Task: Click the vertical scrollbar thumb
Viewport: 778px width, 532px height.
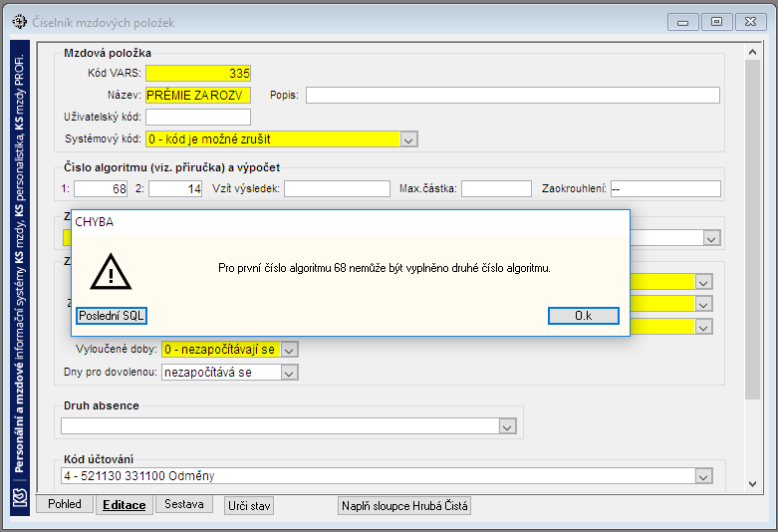Action: [752, 229]
